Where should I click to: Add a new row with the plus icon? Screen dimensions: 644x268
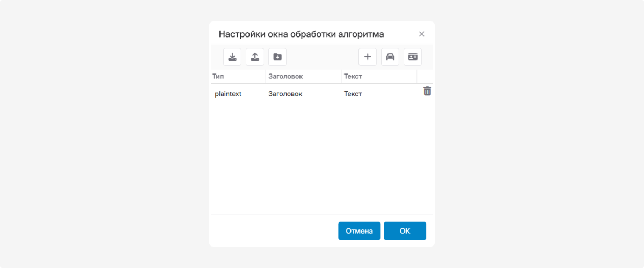pyautogui.click(x=368, y=57)
